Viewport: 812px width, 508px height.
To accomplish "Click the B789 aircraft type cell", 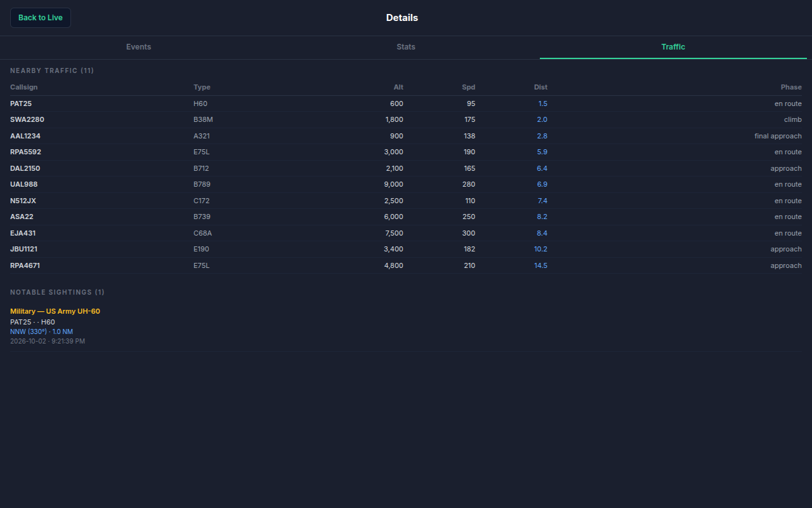I will pos(202,184).
